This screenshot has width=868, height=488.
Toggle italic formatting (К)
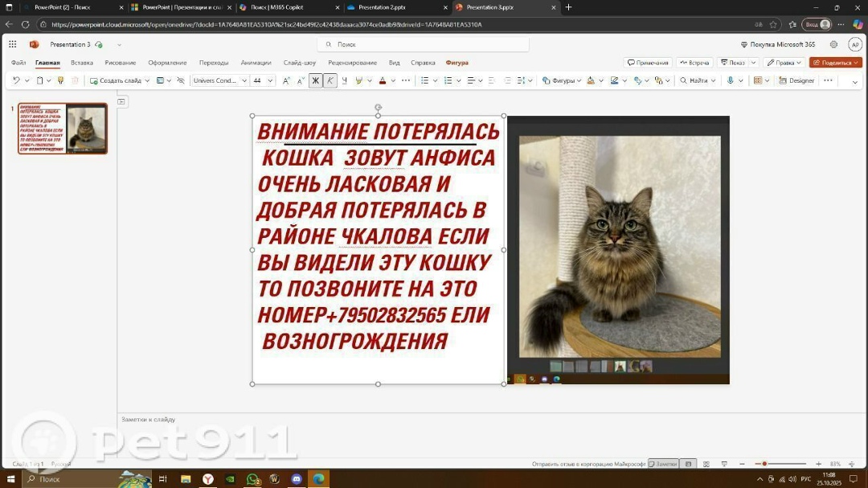pos(330,80)
